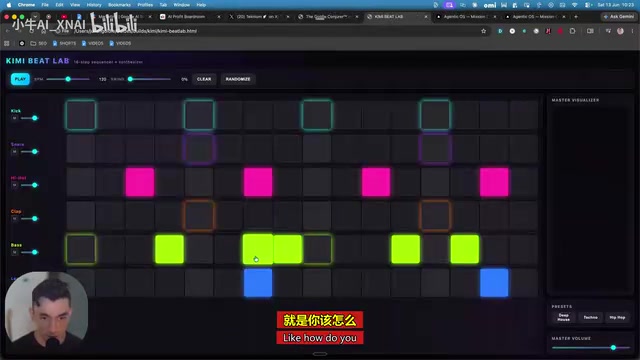This screenshot has height=360, width=640.
Task: Mute the Snare track
Action: (15, 151)
